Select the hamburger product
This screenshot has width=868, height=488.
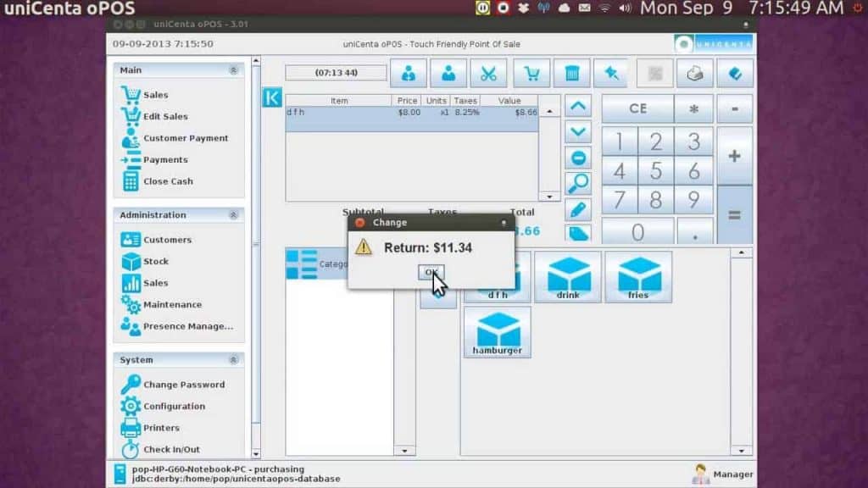497,331
